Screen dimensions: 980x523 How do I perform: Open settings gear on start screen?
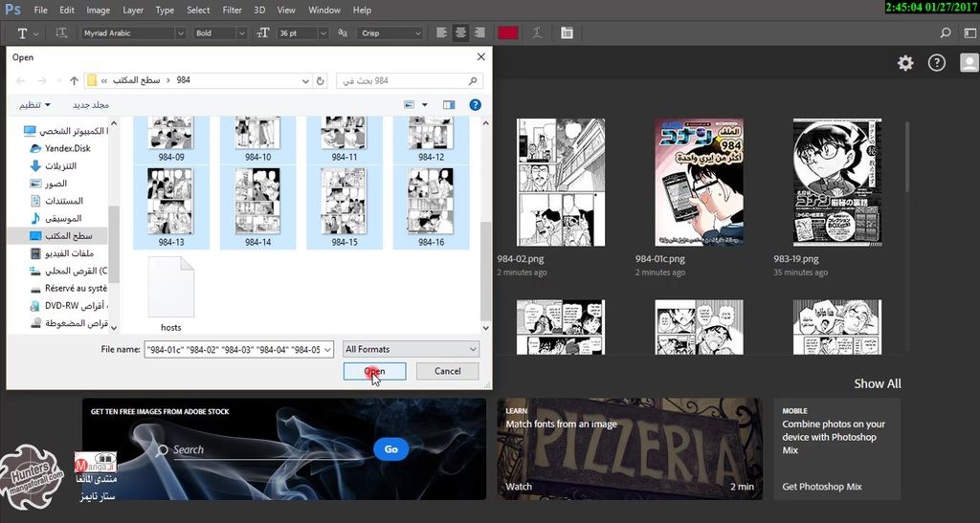pyautogui.click(x=905, y=62)
